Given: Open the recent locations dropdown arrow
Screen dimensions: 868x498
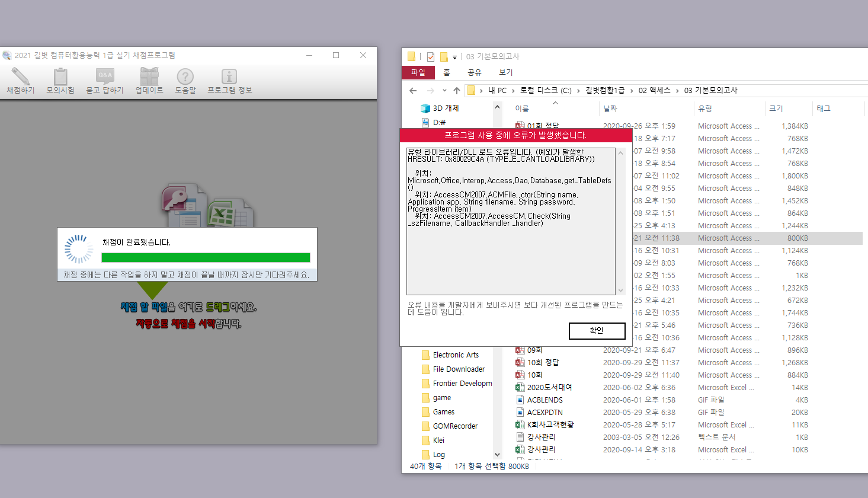Looking at the screenshot, I should point(444,91).
